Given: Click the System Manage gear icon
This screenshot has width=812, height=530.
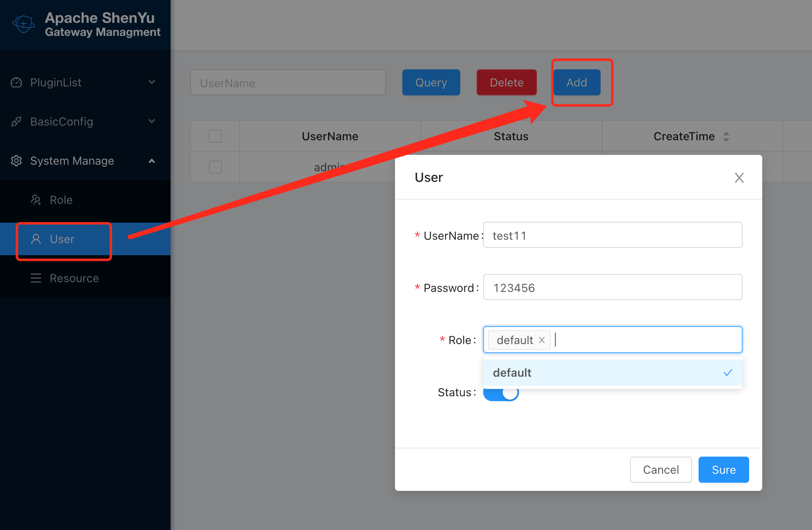Looking at the screenshot, I should click(x=16, y=161).
